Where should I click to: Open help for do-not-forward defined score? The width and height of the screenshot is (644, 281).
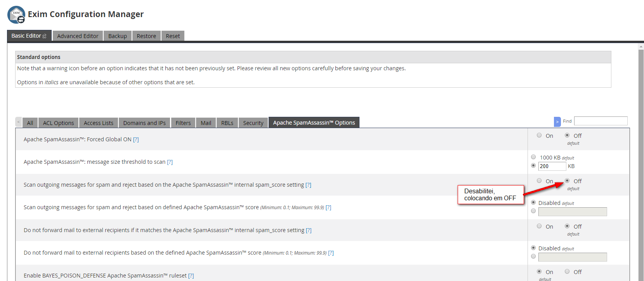point(331,253)
